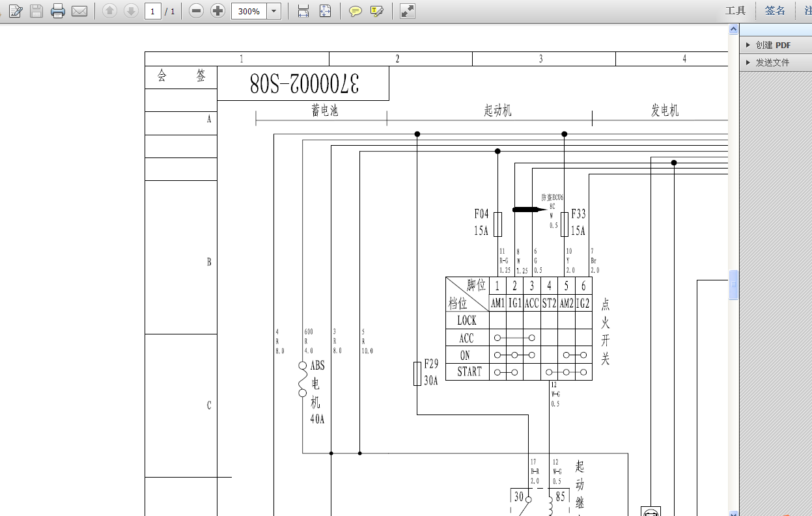Click the page number input field
This screenshot has width=812, height=516.
coord(153,11)
